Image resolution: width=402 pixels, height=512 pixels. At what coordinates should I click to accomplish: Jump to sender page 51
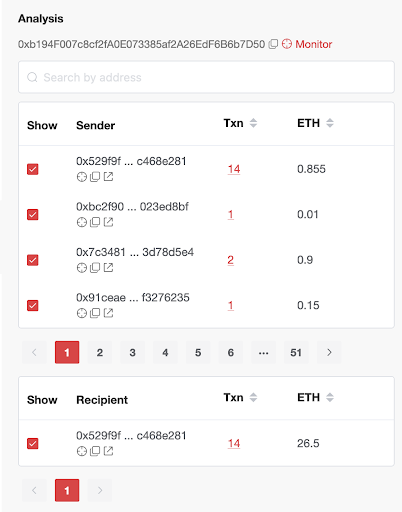coord(296,352)
